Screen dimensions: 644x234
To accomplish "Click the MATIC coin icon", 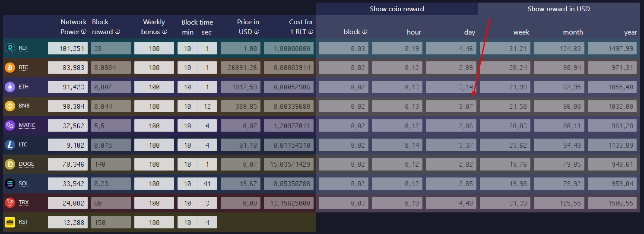I will coord(10,125).
